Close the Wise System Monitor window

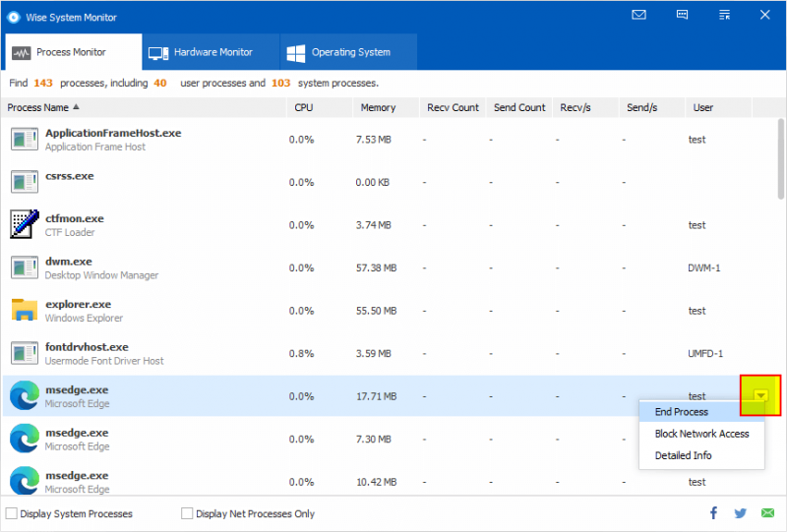tap(765, 15)
